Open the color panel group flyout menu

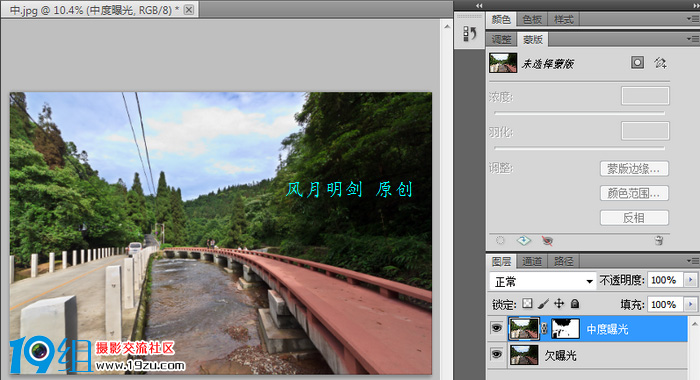click(x=693, y=19)
